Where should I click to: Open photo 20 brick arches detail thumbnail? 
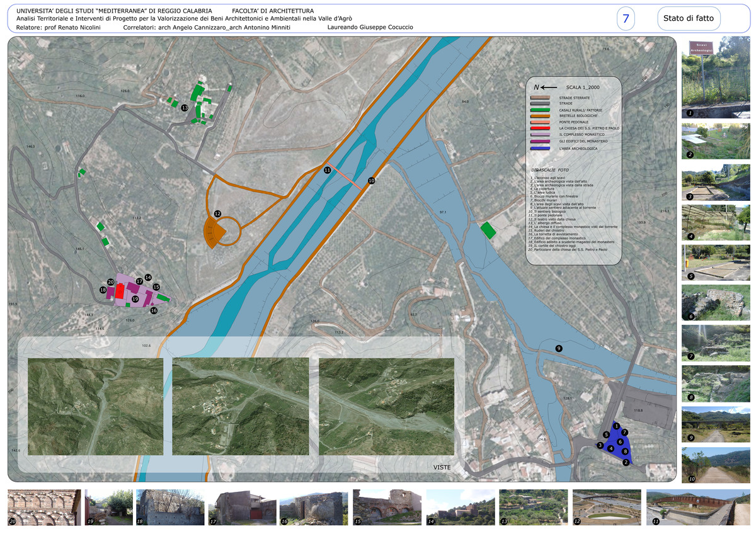(44, 508)
